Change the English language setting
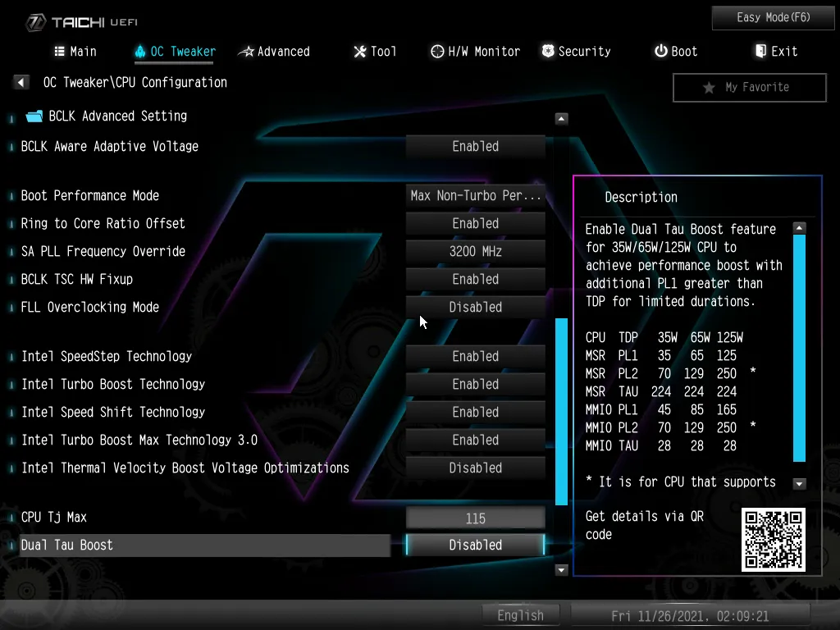Screen dimensions: 840x630 click(520, 615)
